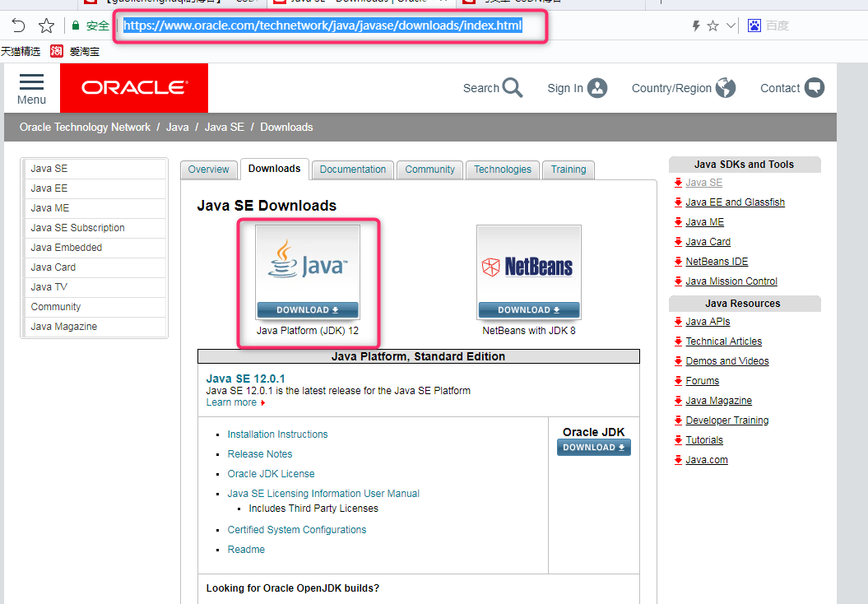Screen dimensions: 868x604
Task: Click the Oracle JDK DOWNLOAD button
Action: point(593,448)
